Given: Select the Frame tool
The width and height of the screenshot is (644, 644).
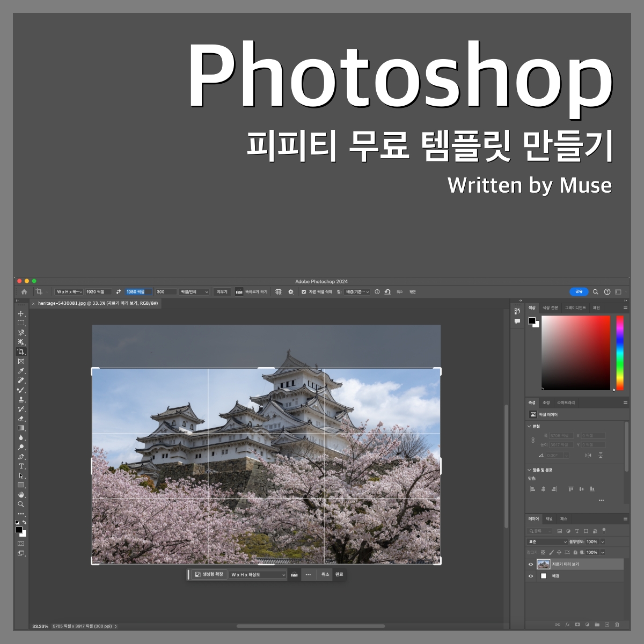Looking at the screenshot, I should click(21, 361).
